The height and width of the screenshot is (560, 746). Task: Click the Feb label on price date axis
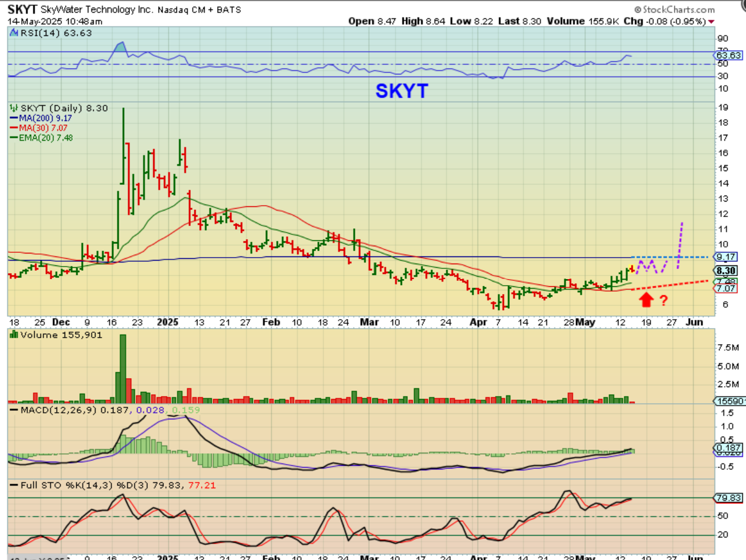click(x=271, y=322)
